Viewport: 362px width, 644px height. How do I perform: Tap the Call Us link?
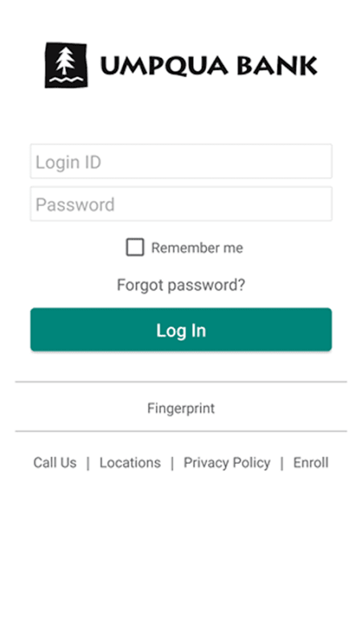(x=55, y=462)
